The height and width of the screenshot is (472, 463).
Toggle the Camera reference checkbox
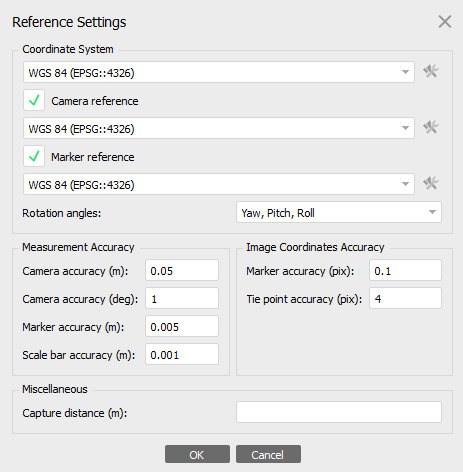point(34,100)
